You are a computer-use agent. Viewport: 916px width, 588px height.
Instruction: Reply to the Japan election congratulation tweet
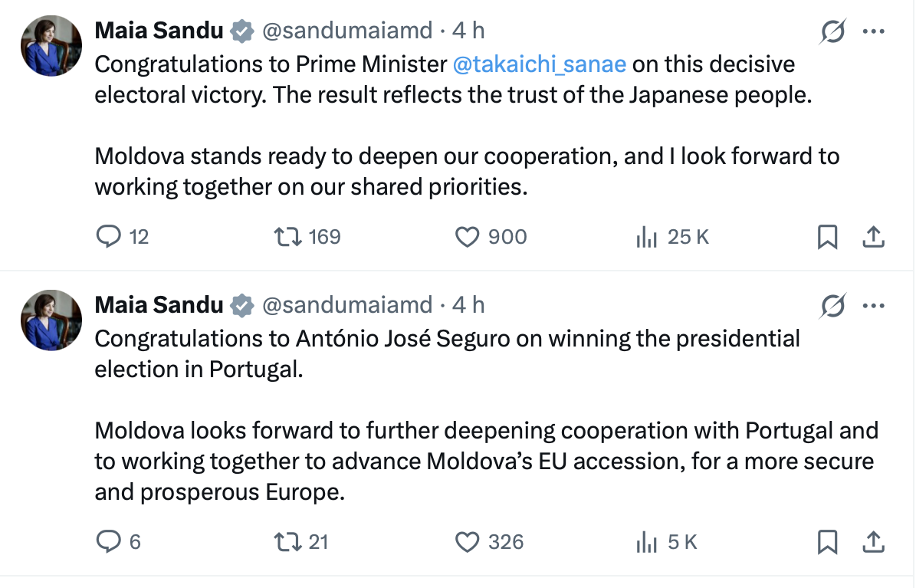pyautogui.click(x=108, y=237)
